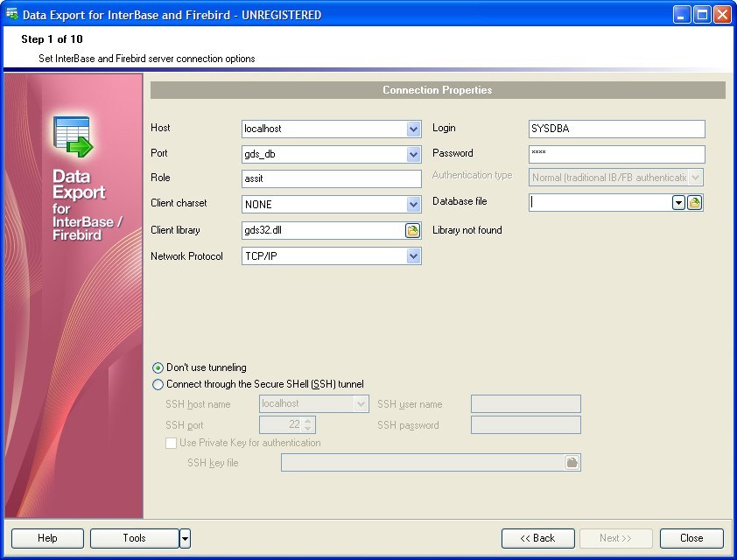Expand the Port dropdown list
Screen dimensions: 737x560
[x=413, y=154]
